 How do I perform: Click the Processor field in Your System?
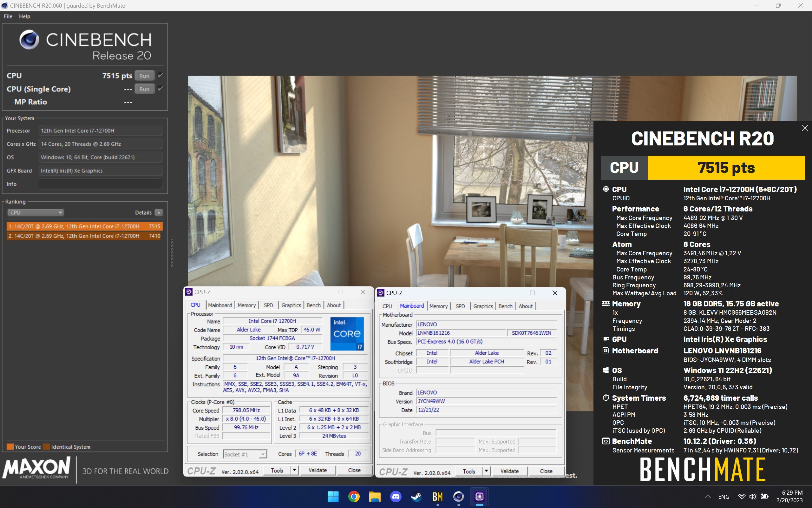[100, 130]
